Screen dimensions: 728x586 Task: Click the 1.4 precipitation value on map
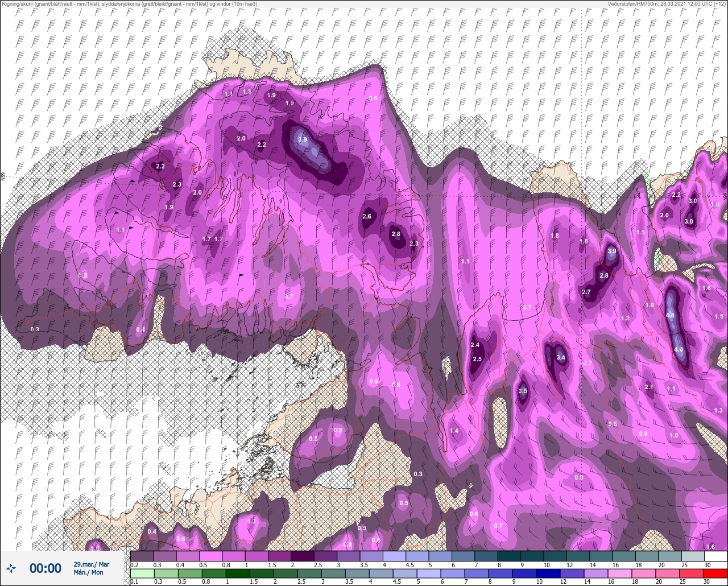454,431
